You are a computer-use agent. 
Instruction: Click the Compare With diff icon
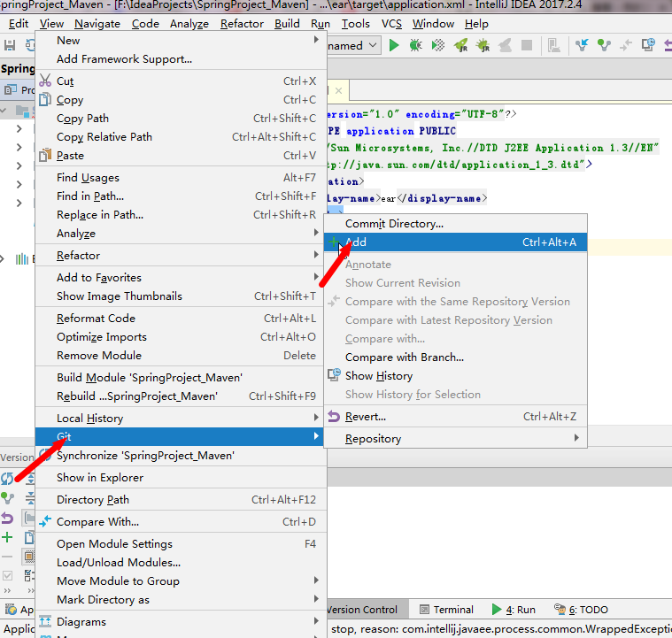click(x=45, y=521)
